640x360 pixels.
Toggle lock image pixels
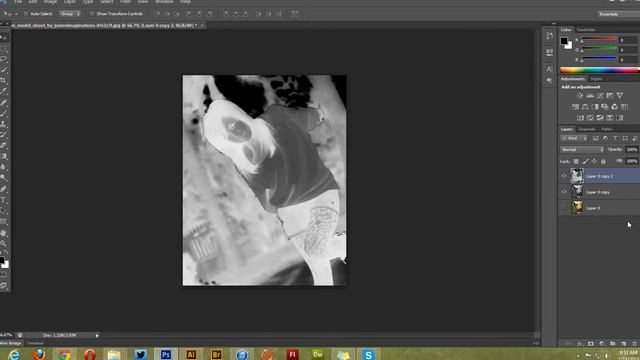tap(585, 162)
